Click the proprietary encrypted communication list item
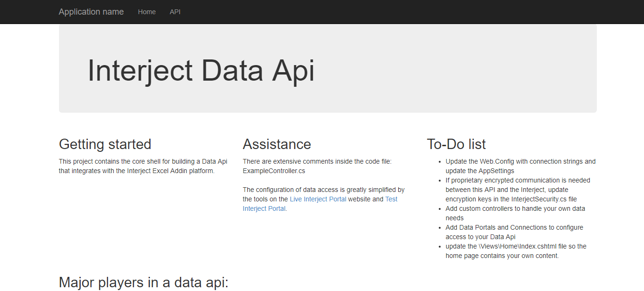 pyautogui.click(x=518, y=190)
